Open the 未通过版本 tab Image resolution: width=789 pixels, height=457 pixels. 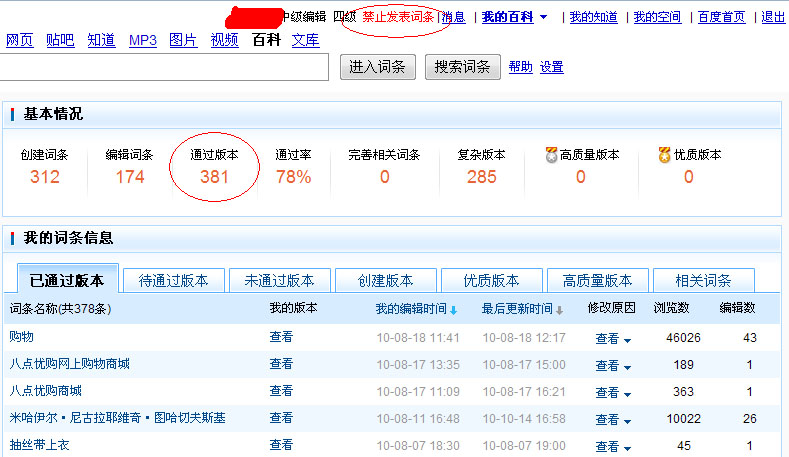point(279,281)
